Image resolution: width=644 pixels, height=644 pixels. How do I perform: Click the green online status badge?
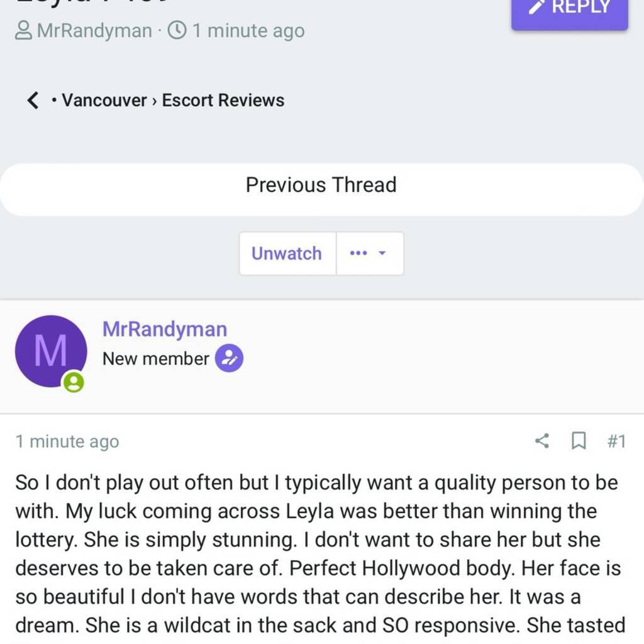[x=74, y=382]
